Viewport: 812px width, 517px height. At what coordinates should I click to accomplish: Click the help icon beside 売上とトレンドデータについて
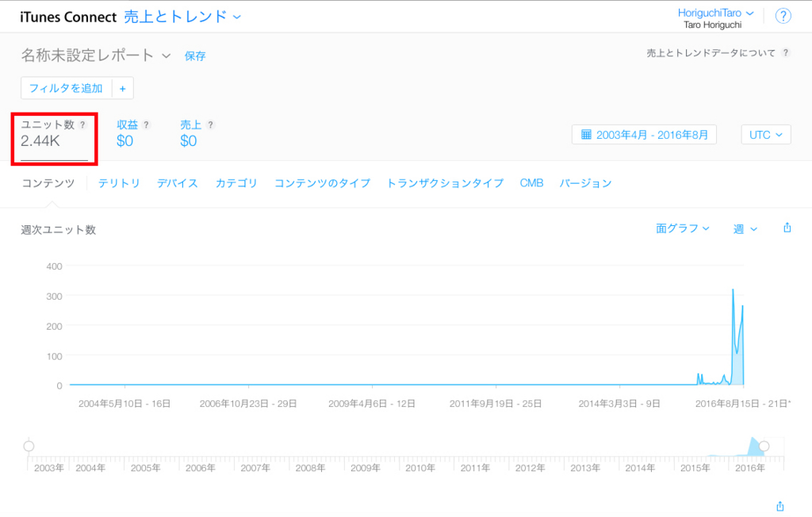[786, 53]
